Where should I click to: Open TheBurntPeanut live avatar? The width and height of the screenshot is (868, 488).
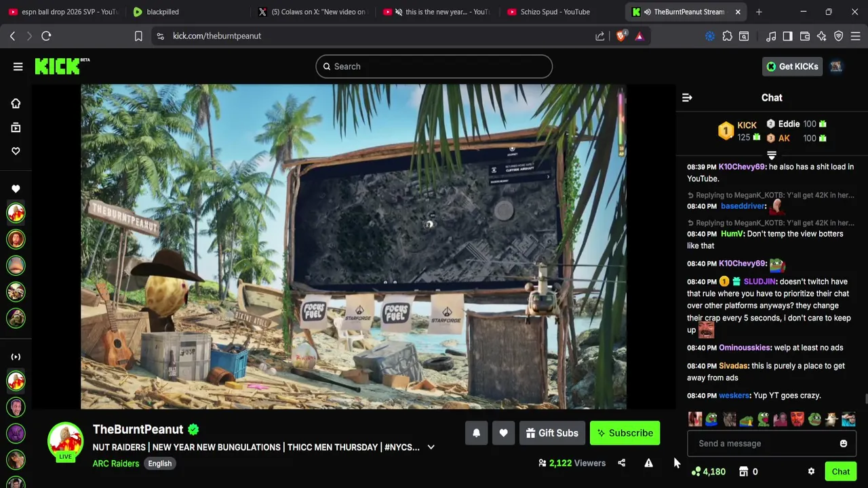click(x=65, y=441)
